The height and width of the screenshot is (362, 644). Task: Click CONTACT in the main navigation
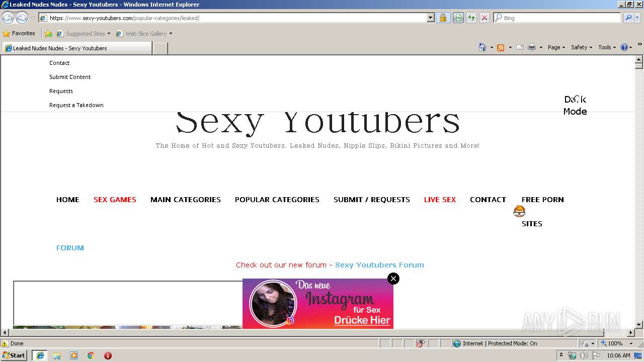[488, 200]
